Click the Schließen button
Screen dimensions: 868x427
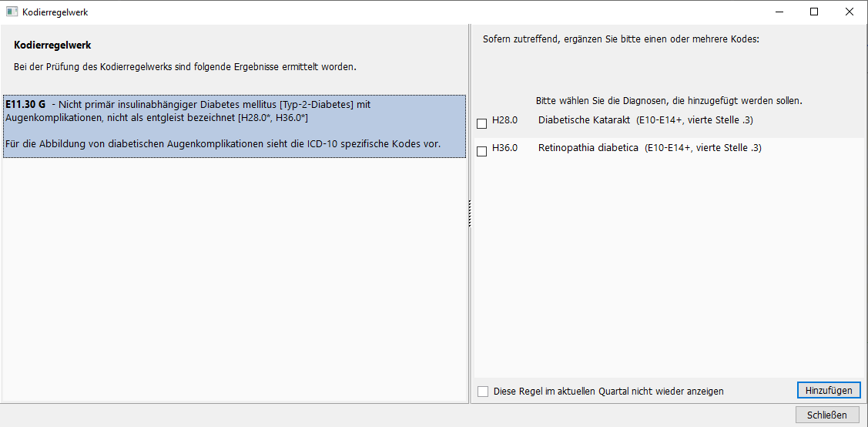coord(828,415)
